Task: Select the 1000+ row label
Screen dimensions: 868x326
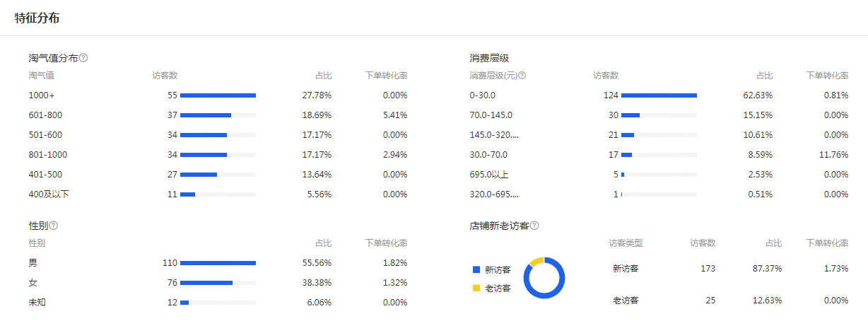Action: pos(42,95)
